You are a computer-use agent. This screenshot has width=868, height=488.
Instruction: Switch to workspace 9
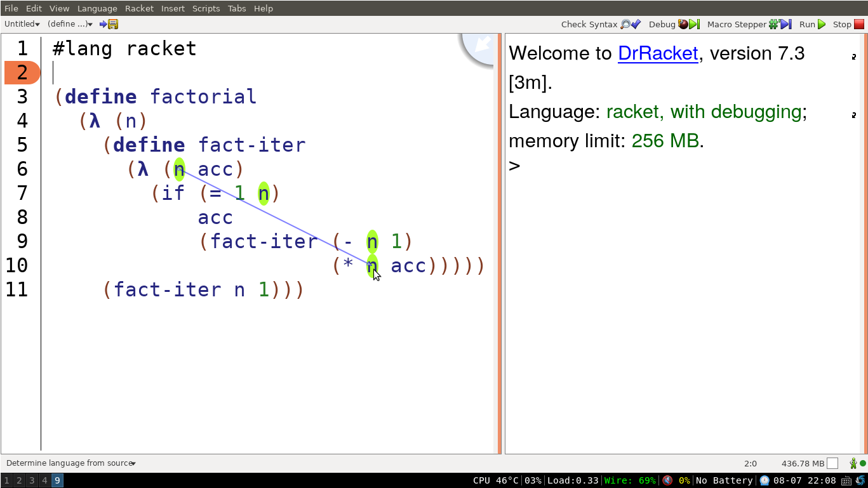57,480
